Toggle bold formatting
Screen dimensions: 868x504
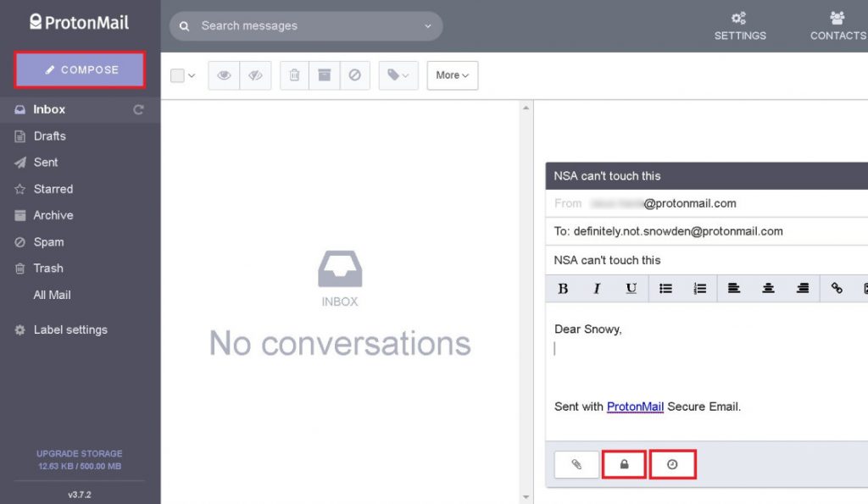click(563, 288)
